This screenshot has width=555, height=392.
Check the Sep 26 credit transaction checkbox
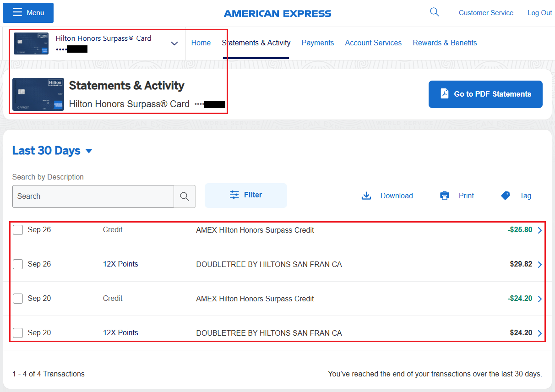tap(18, 230)
